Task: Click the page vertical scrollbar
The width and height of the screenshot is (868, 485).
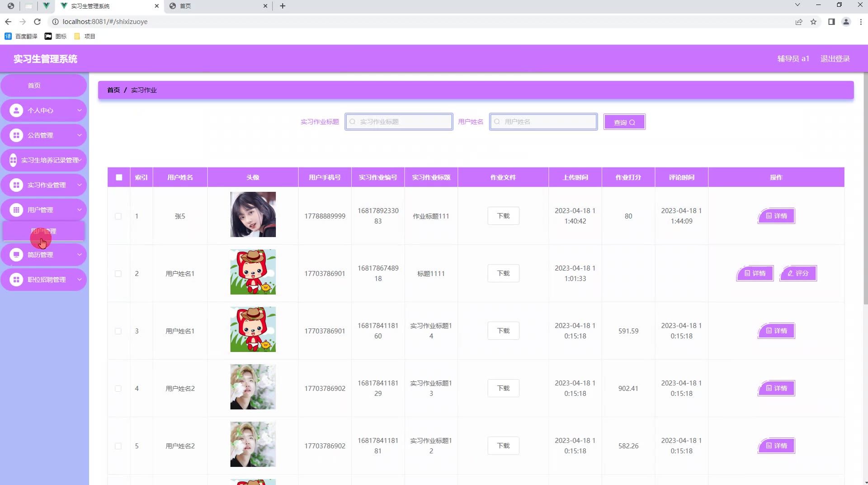Action: 865,188
